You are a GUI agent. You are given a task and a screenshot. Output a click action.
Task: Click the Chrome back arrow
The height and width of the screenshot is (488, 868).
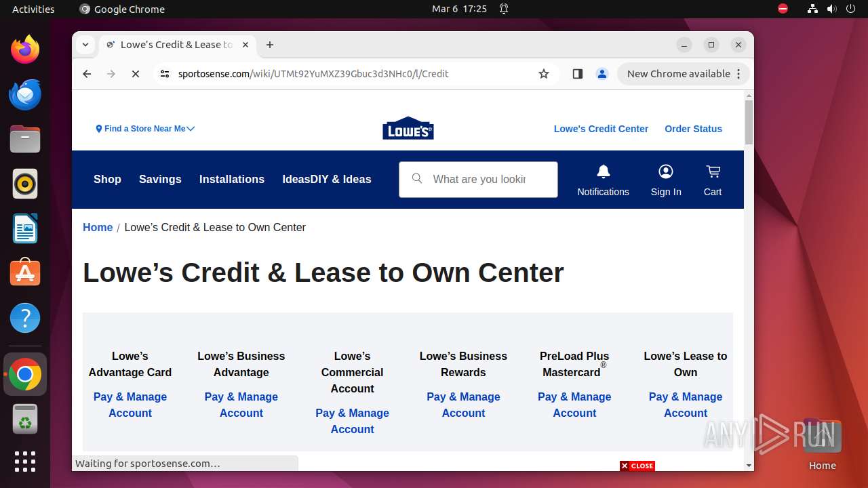pos(87,74)
